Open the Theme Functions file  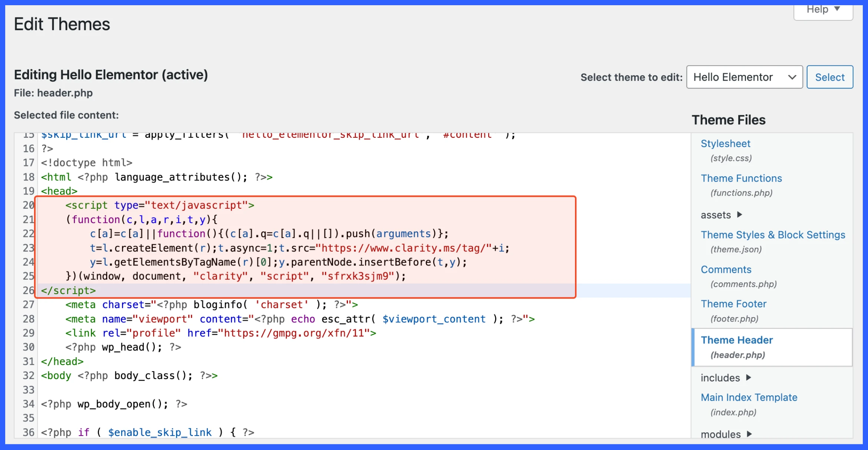tap(741, 178)
